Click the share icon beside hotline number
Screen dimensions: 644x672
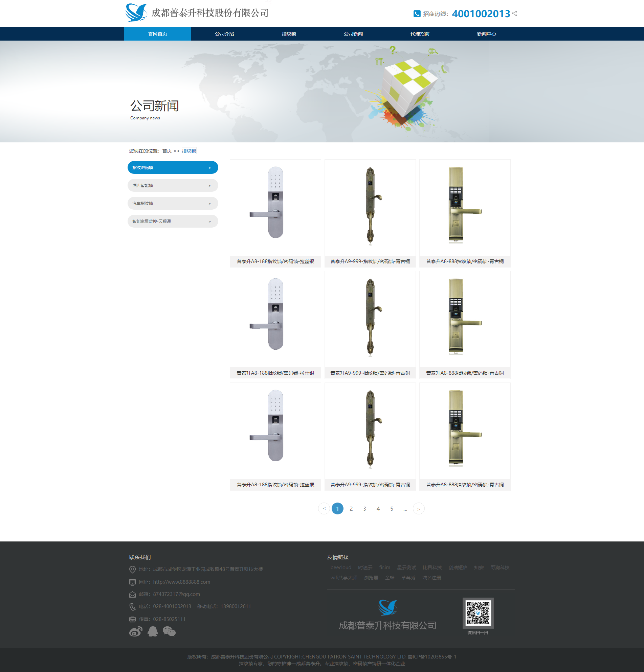point(514,14)
